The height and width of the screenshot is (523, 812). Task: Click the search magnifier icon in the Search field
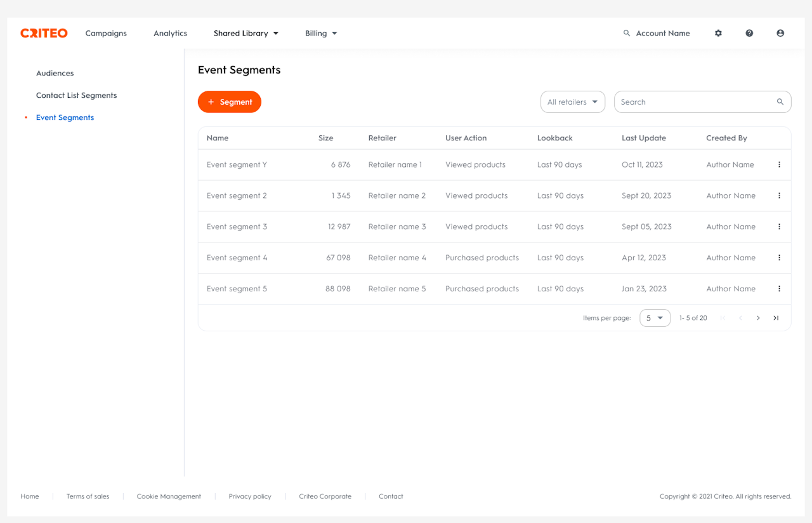pos(780,102)
